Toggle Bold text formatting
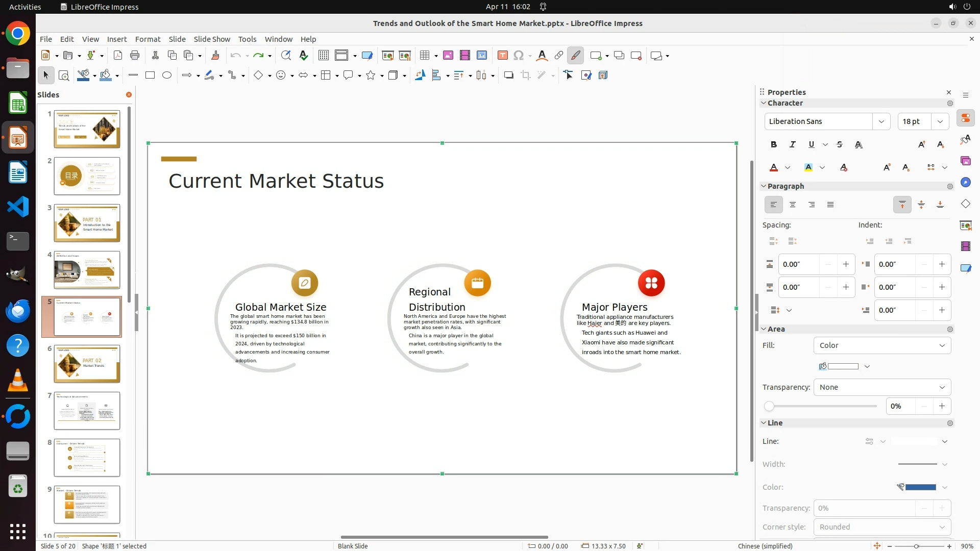Screen dimensions: 980x551 (774, 144)
